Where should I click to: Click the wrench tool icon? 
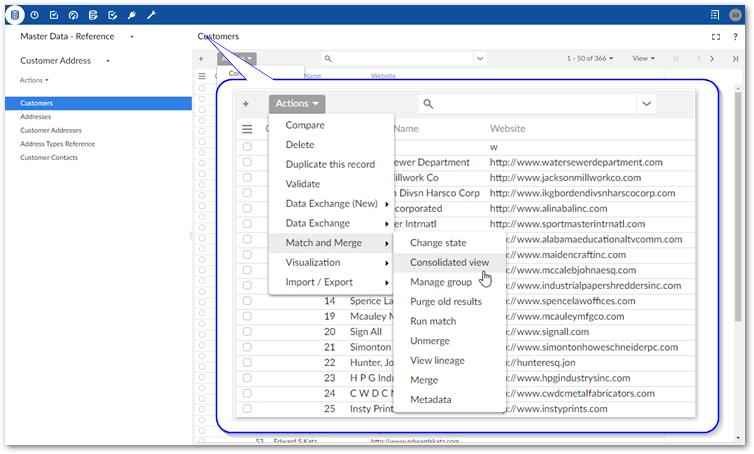click(151, 15)
